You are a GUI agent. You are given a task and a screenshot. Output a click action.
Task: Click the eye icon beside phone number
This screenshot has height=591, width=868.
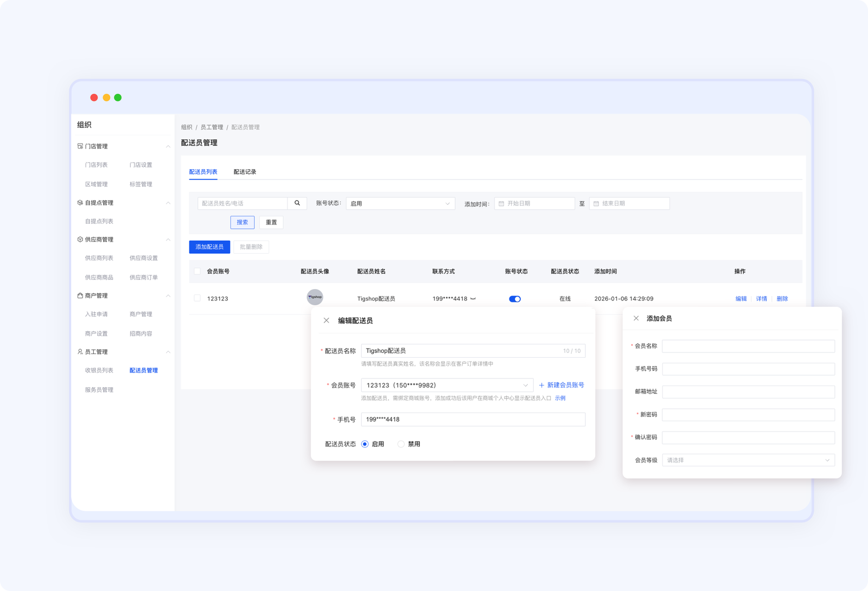pyautogui.click(x=473, y=299)
